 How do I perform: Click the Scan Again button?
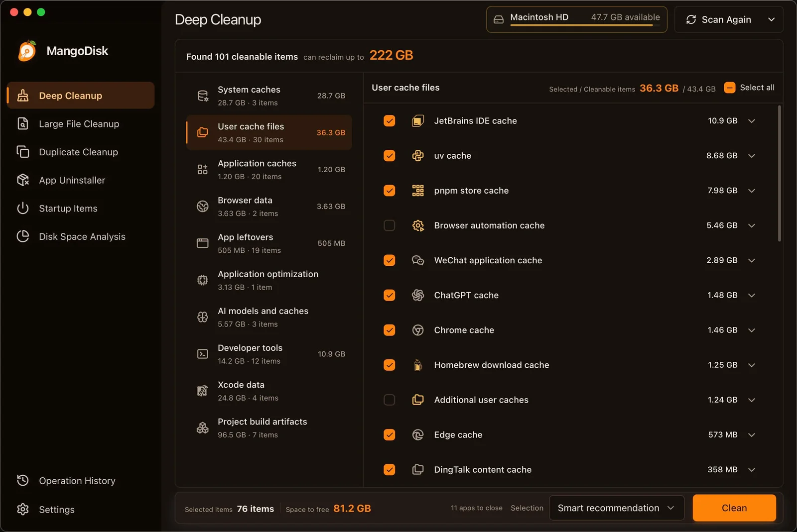[x=719, y=19]
